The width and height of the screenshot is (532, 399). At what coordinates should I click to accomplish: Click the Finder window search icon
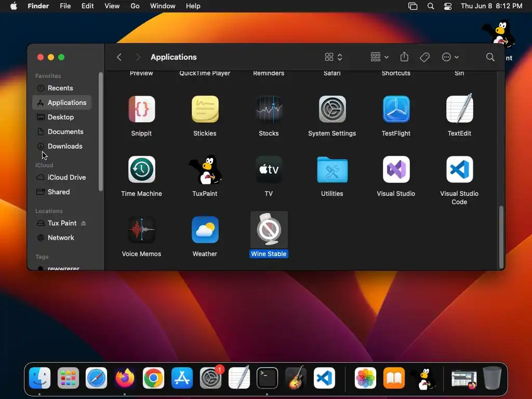(x=490, y=57)
